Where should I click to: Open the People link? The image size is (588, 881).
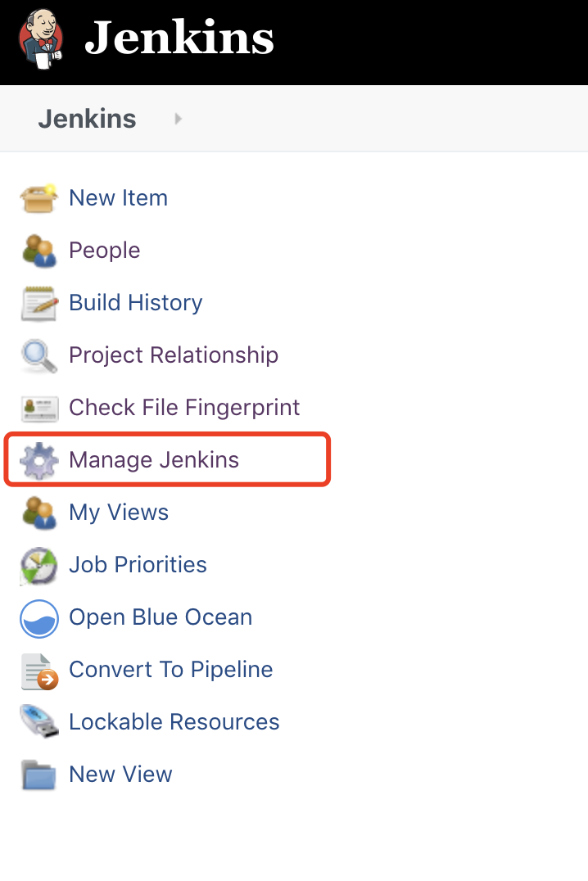pos(105,251)
